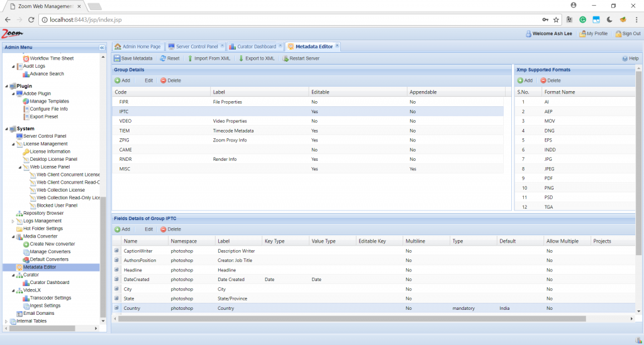The image size is (644, 345).
Task: Click the Reset icon in toolbar
Action: (x=163, y=58)
